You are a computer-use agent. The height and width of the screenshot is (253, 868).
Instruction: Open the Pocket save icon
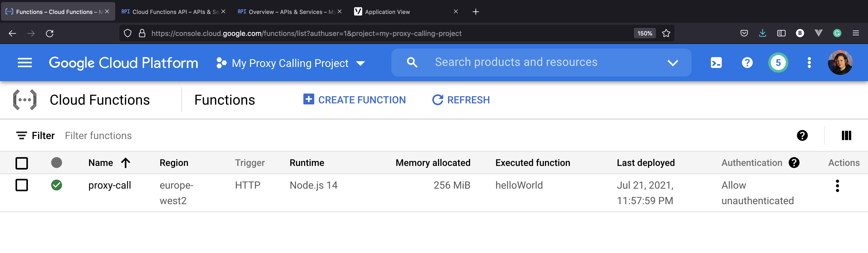click(x=744, y=33)
